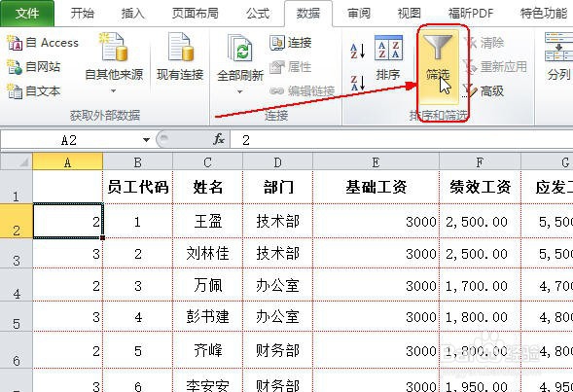Viewport: 573px width, 392px height.
Task: Click Reapply (重新应用) filter
Action: pyautogui.click(x=494, y=67)
